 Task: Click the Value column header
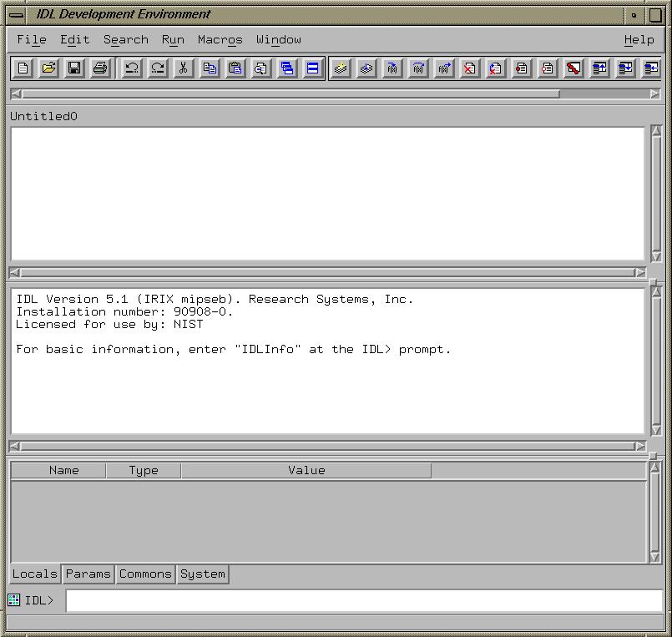[306, 470]
